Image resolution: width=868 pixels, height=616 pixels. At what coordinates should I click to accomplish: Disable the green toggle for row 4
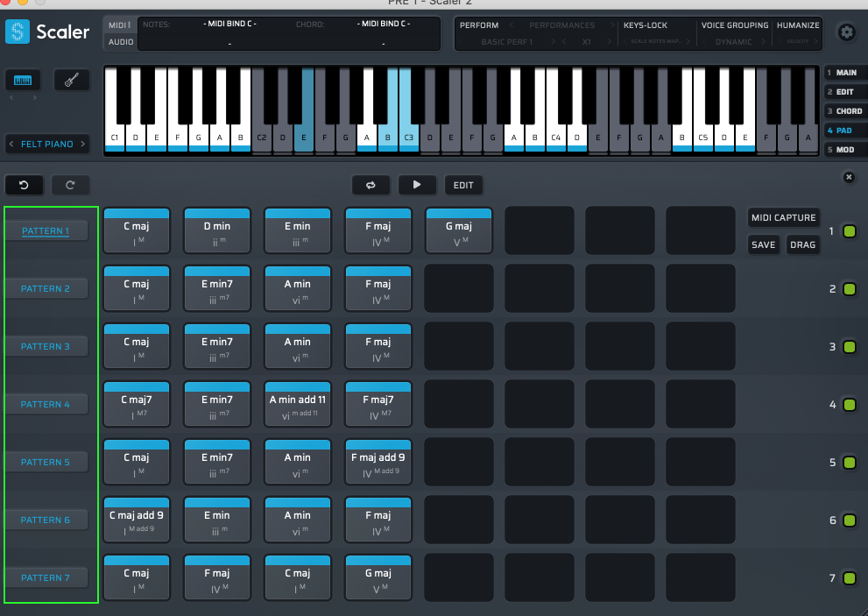click(850, 405)
